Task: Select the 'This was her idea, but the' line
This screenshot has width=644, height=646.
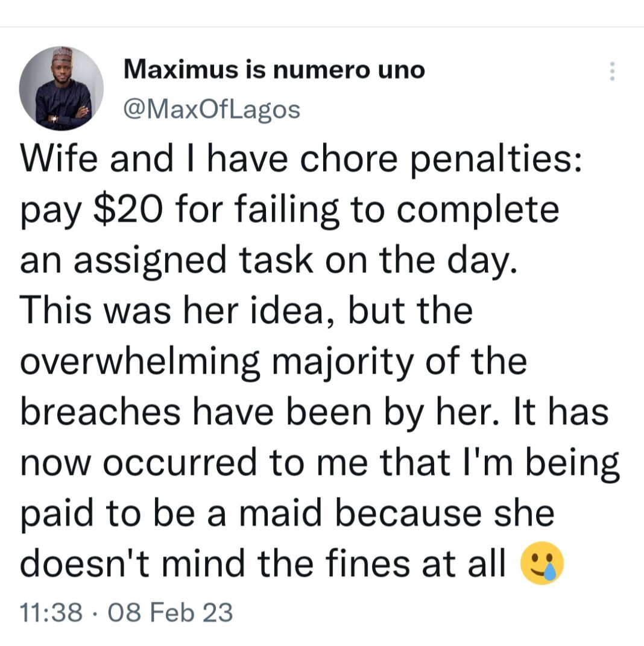Action: tap(246, 310)
